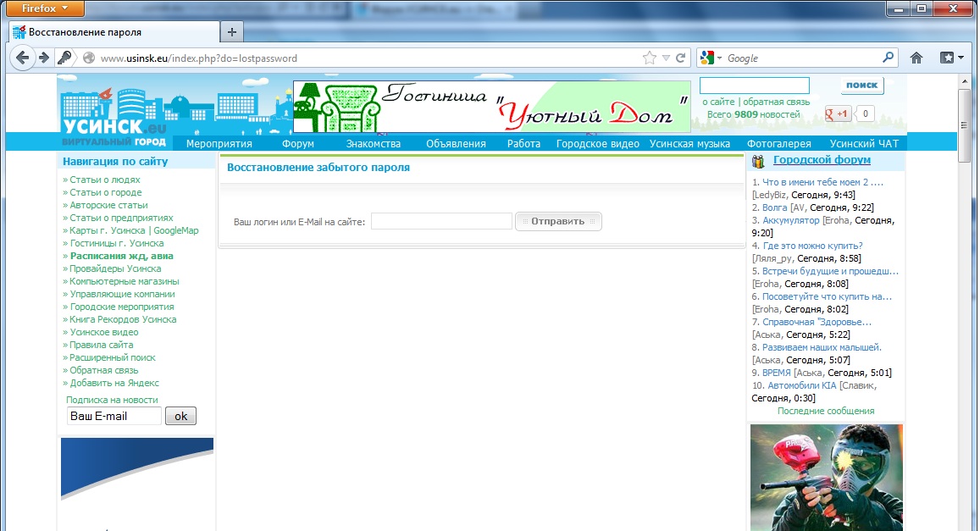Click the Google +1 button
The height and width of the screenshot is (531, 980).
pyautogui.click(x=839, y=113)
